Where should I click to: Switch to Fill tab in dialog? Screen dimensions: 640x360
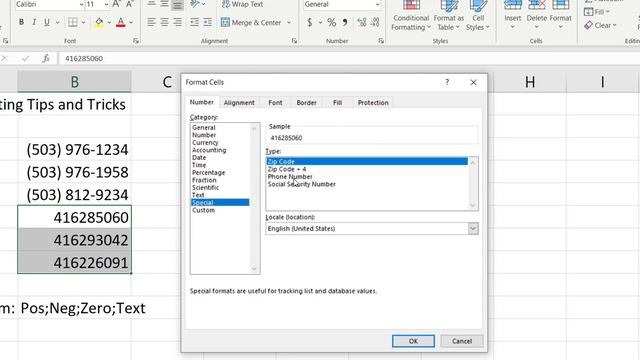[337, 103]
